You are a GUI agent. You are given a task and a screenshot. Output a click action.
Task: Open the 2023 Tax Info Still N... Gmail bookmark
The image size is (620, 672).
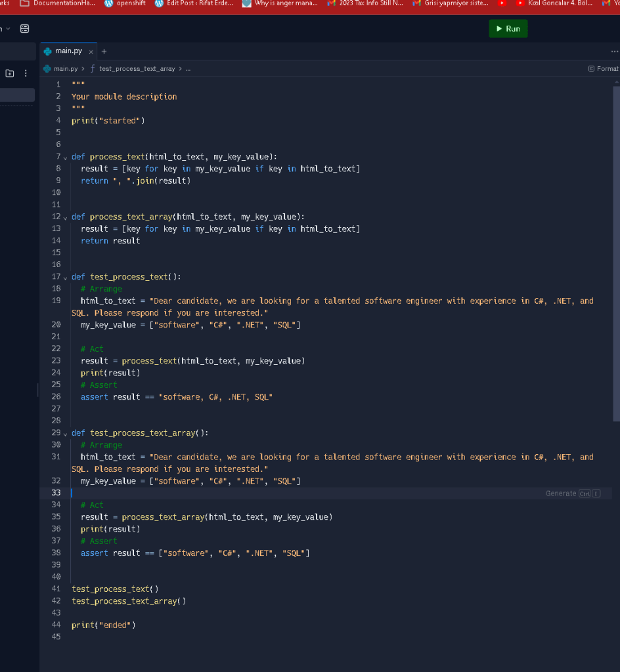pyautogui.click(x=365, y=3)
